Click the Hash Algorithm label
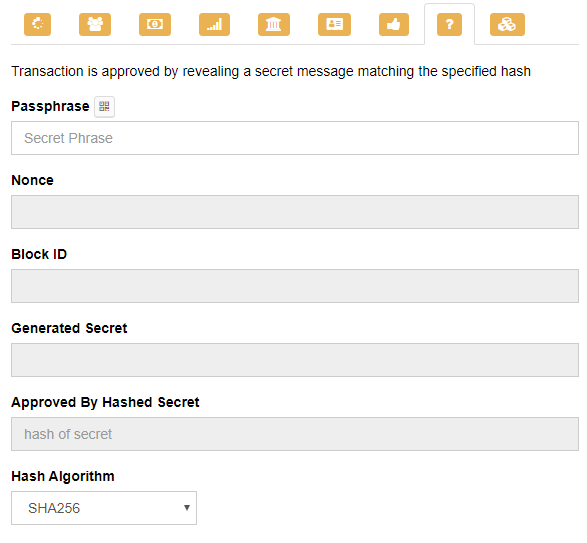587x543 pixels. [63, 476]
